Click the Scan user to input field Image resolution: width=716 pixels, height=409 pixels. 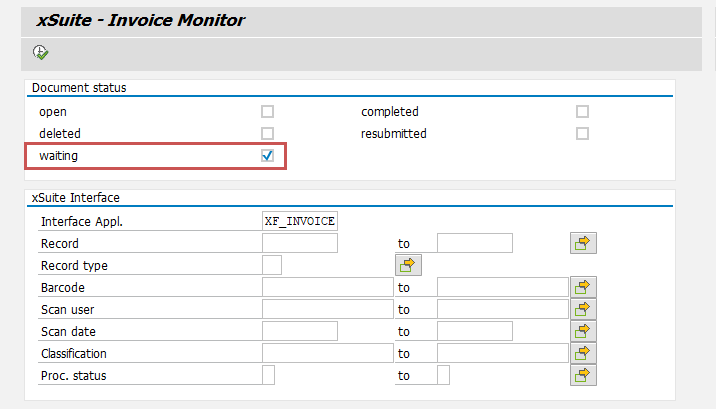[x=502, y=309]
